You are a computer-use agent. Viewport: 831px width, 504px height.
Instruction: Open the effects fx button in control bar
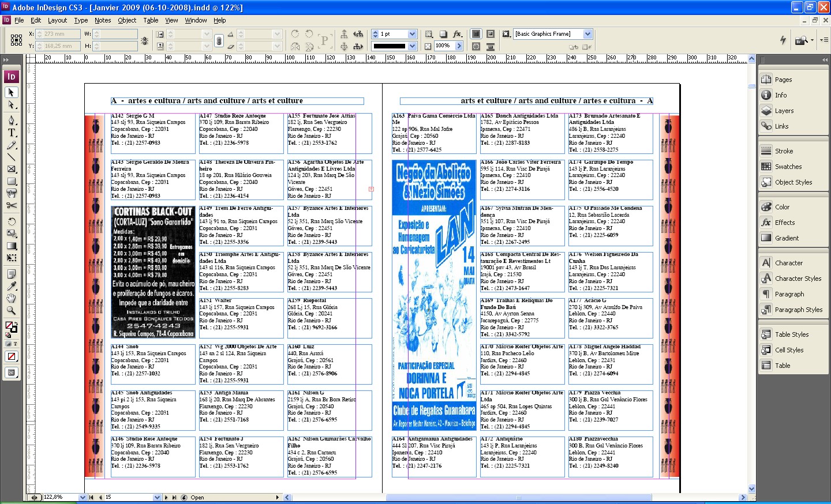coord(458,34)
